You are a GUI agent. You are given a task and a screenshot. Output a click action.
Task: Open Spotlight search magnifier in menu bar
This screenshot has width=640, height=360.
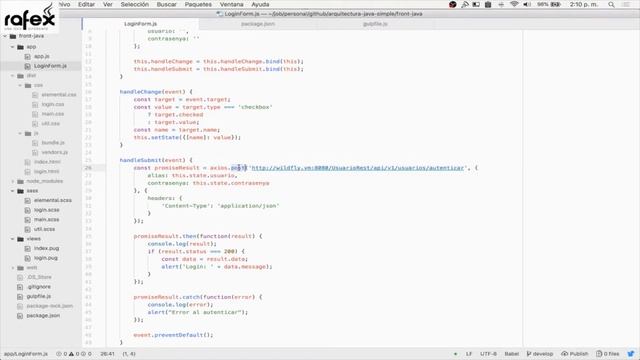click(611, 4)
